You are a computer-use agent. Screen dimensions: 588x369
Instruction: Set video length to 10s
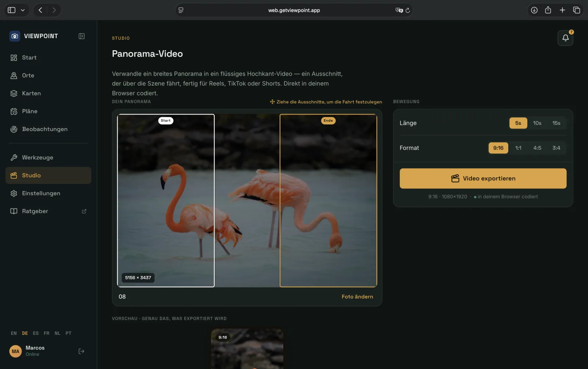537,123
